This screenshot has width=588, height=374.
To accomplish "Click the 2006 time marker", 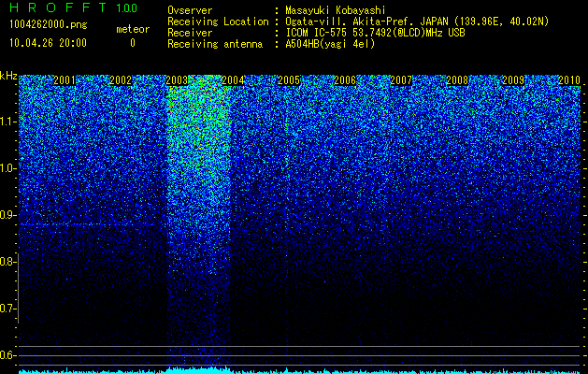I will point(345,80).
